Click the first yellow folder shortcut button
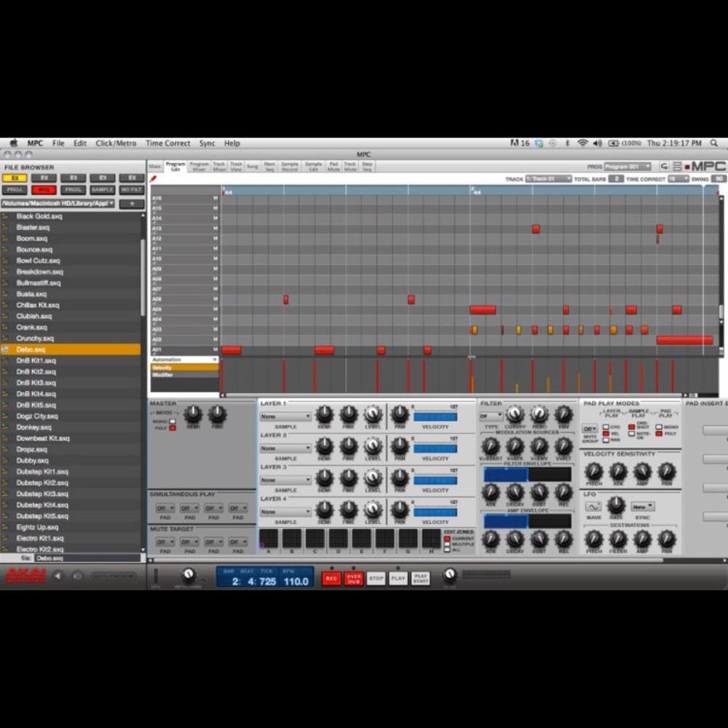This screenshot has width=728, height=728. tap(15, 178)
